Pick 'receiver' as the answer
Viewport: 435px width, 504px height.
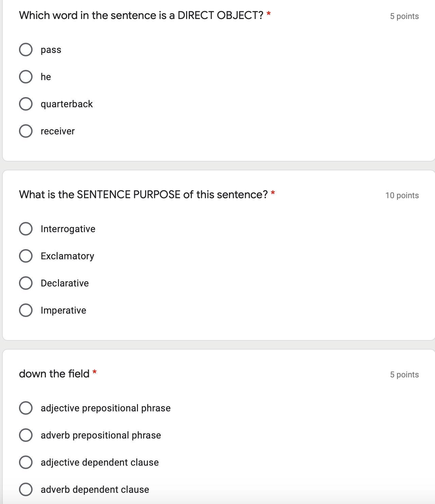pos(26,131)
